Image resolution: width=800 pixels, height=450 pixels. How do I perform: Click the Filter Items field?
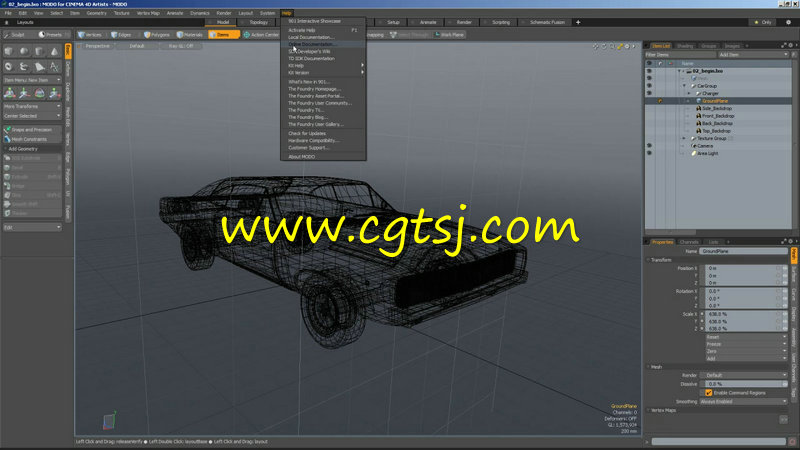click(680, 55)
